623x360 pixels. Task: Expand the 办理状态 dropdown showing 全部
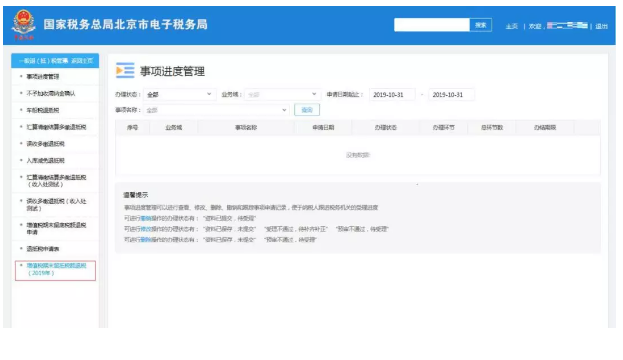(x=180, y=95)
